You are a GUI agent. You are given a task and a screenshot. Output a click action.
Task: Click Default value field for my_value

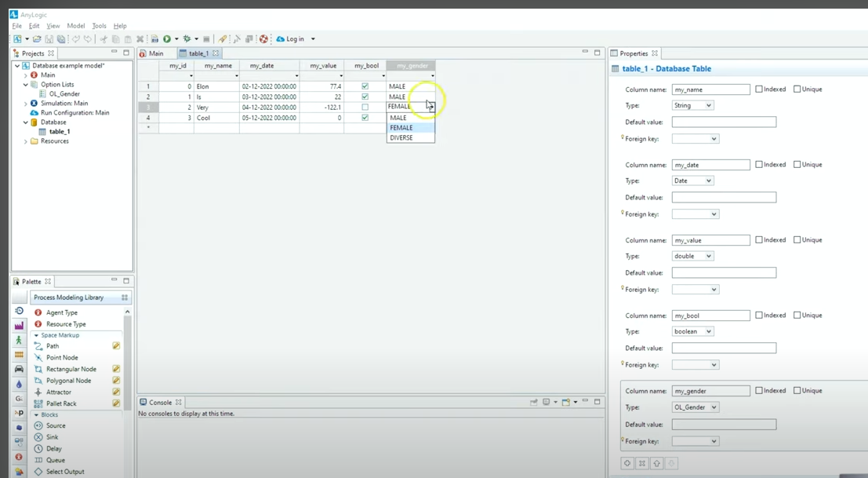(x=724, y=273)
